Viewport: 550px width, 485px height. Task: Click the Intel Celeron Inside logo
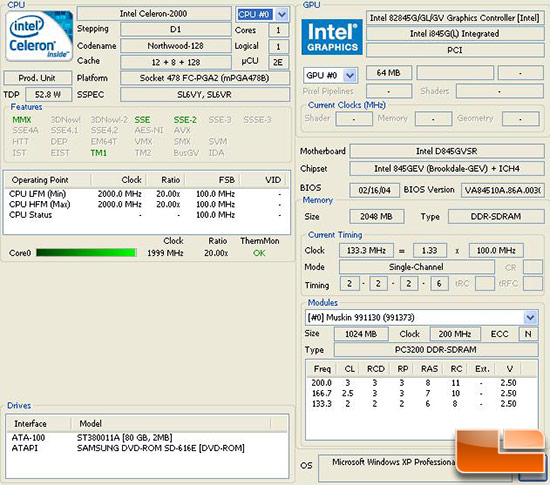[x=39, y=36]
